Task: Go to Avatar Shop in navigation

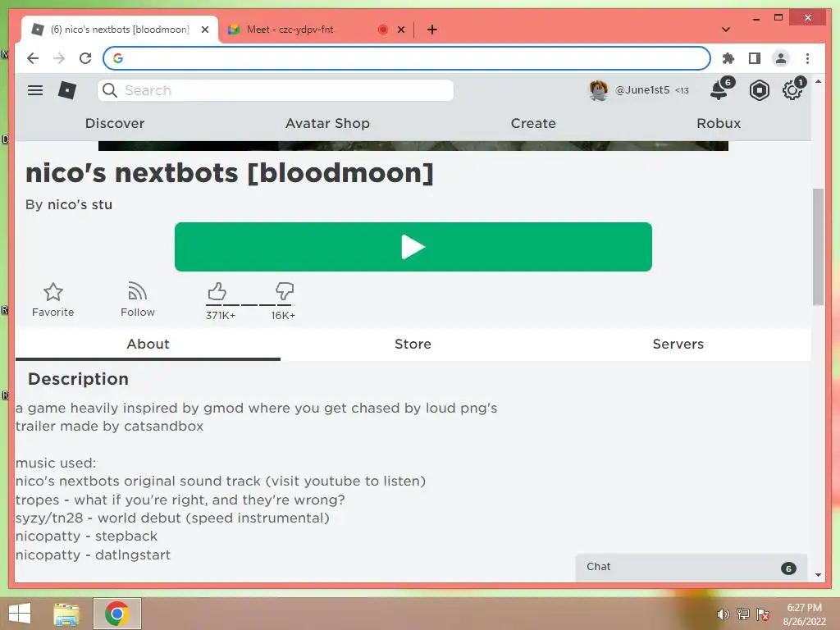Action: [x=327, y=123]
